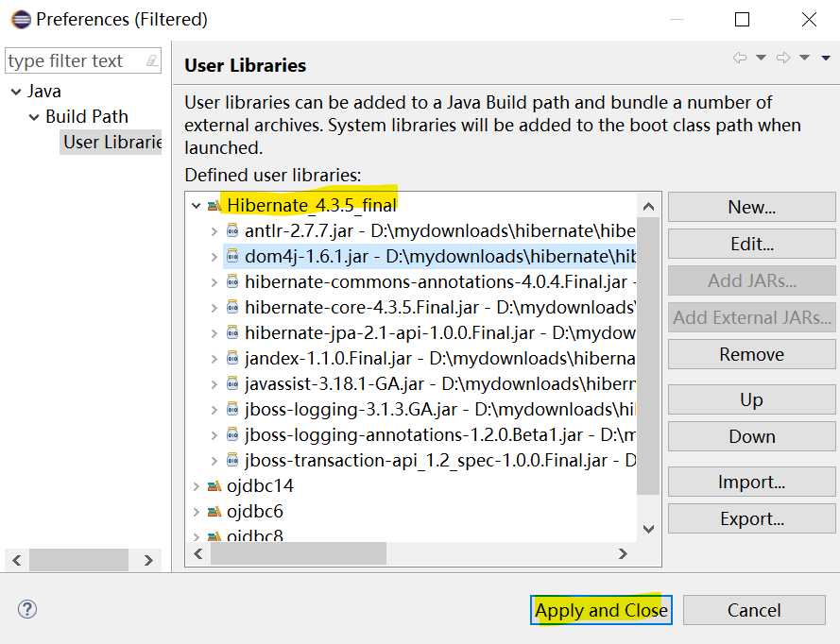Expand the jandex-1.1.0.Final.jar entry
Viewport: 840px width, 644px height.
click(x=214, y=359)
